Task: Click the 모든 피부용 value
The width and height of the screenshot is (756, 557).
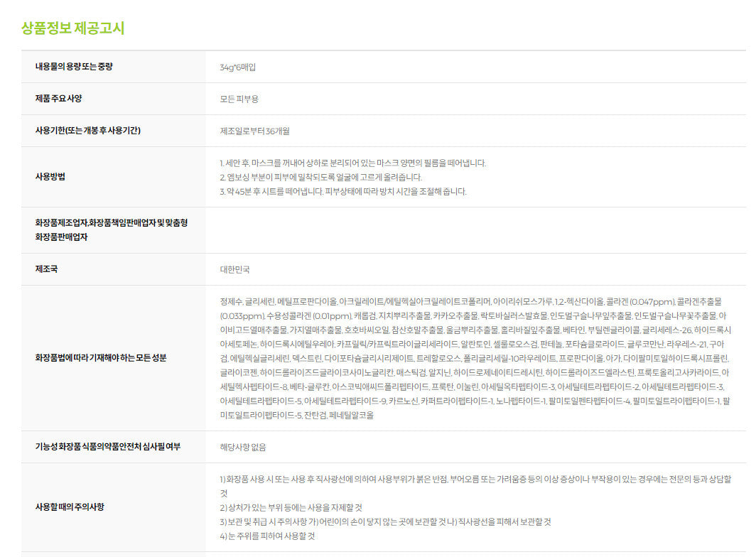Action: coord(242,99)
